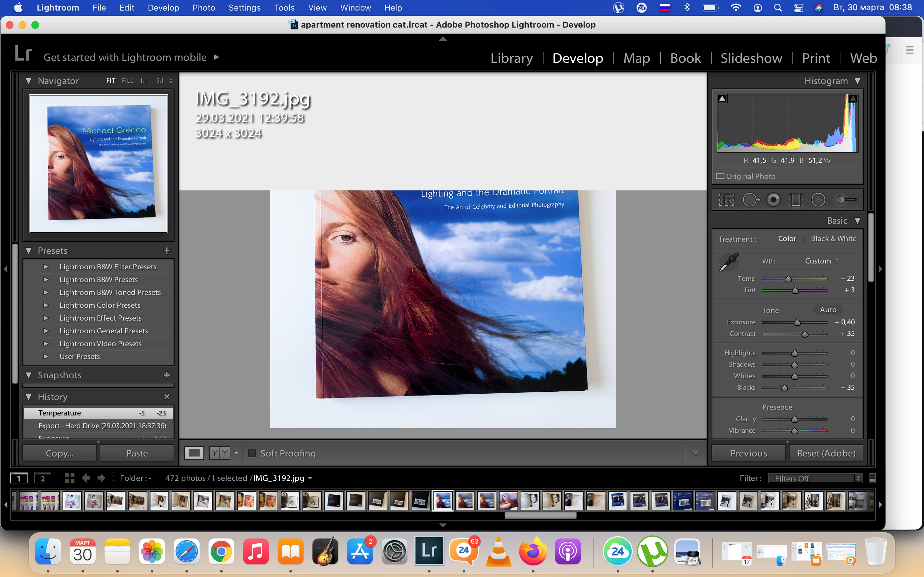Click the Reset (Adobe) button
This screenshot has width=924, height=577.
point(826,453)
